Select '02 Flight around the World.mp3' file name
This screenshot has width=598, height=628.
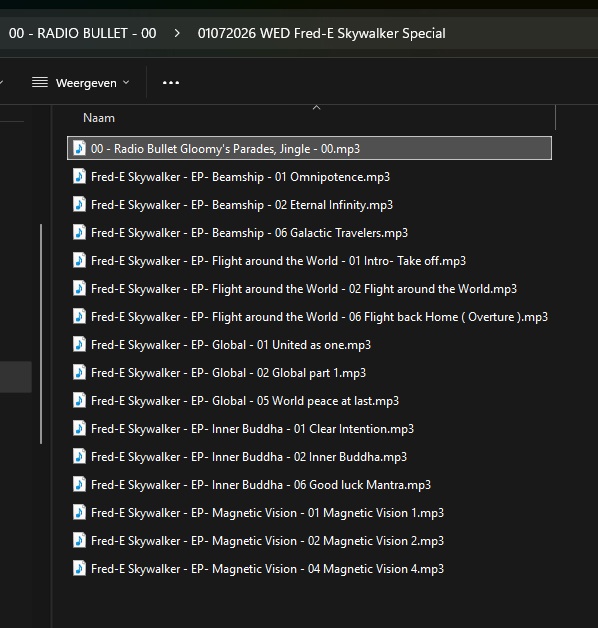click(304, 289)
